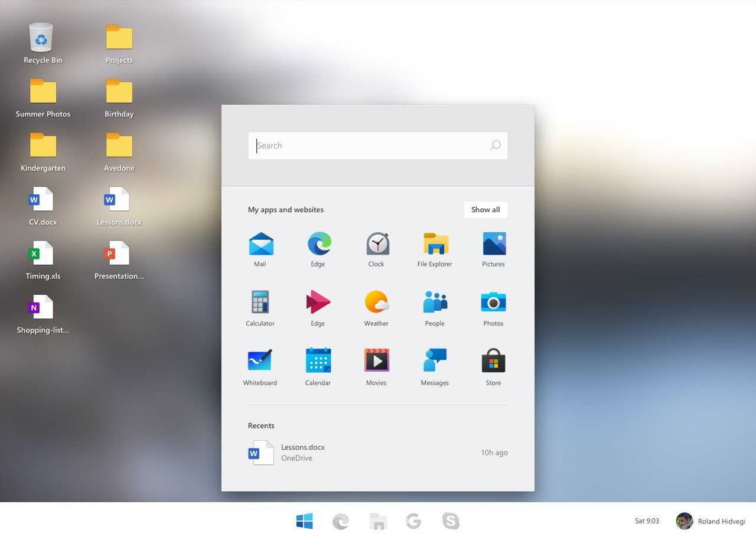Open File Explorer from the apps grid
Screen dimensions: 756x540
coord(435,249)
